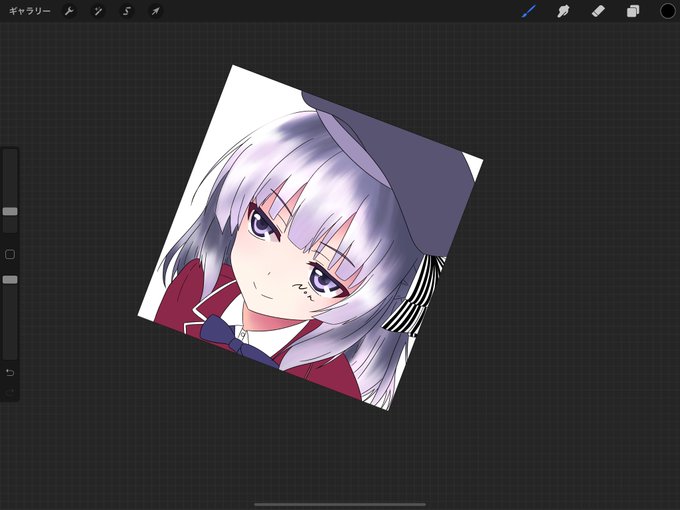
Task: Tap the undo arrow in sidebar
Action: click(10, 373)
